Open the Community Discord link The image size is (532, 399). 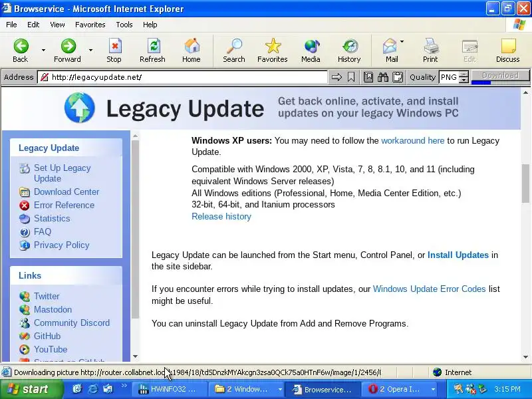[x=72, y=323]
